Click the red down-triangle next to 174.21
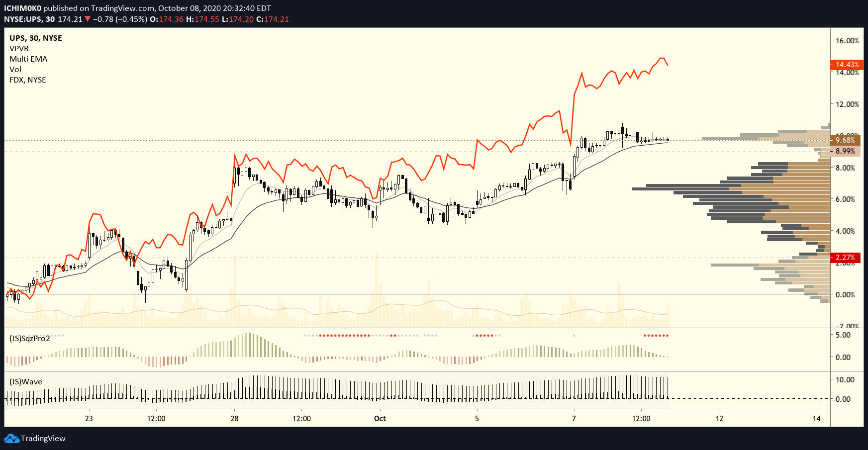Screen dimensions: 868x450 point(88,19)
